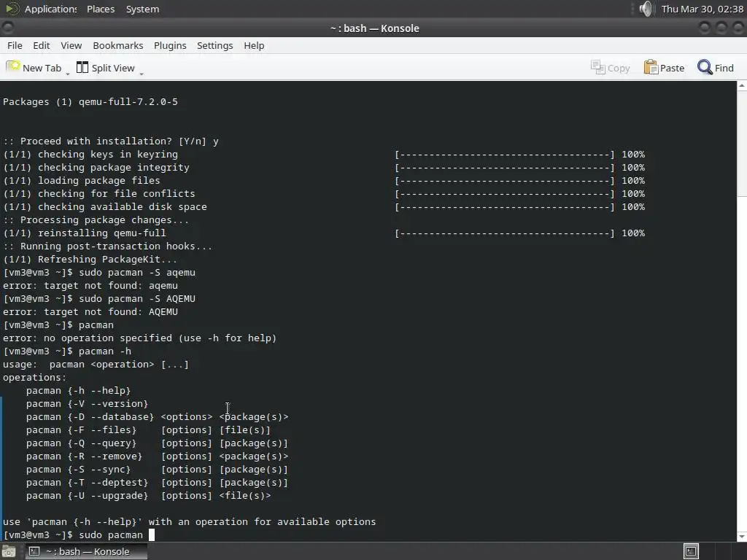Image resolution: width=747 pixels, height=560 pixels.
Task: Click the Konsole window menu button in title bar
Action: click(x=7, y=28)
